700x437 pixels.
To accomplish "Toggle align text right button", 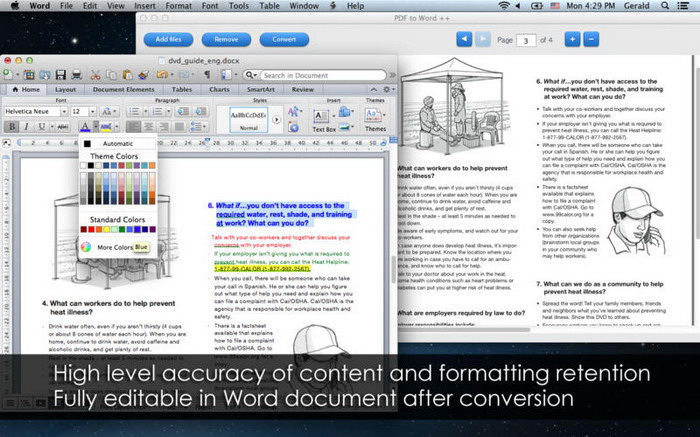I will [164, 127].
